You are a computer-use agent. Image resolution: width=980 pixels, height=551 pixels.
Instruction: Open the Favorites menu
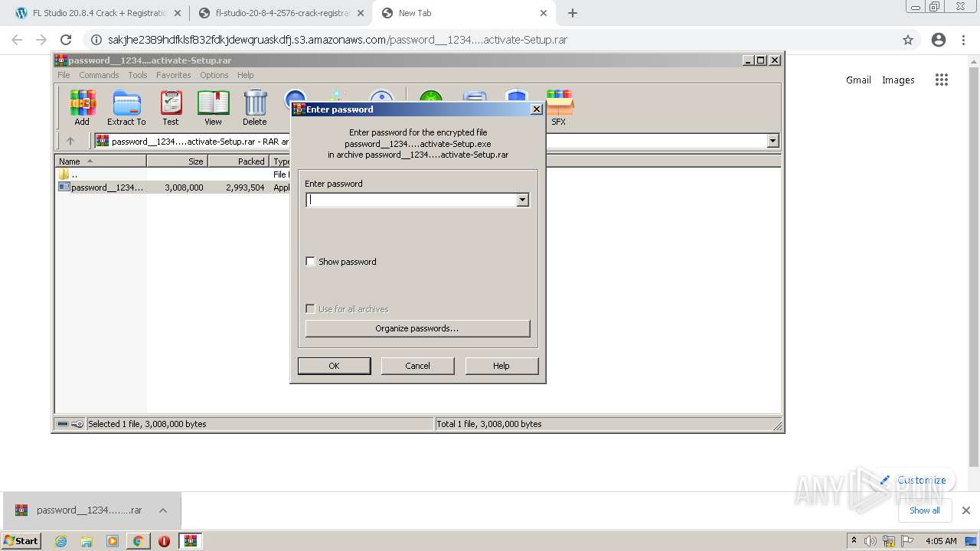coord(174,75)
